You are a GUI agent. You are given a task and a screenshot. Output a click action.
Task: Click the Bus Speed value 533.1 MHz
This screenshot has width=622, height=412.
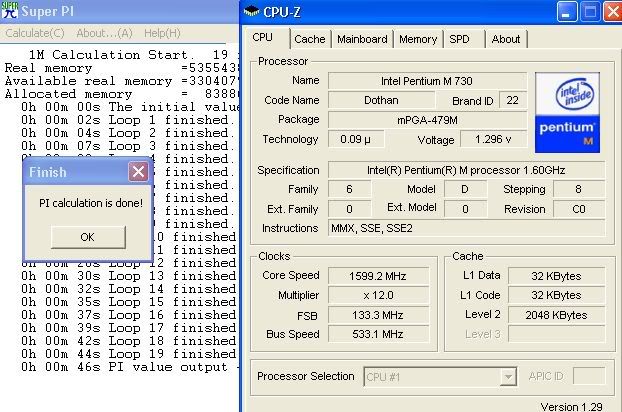(378, 334)
